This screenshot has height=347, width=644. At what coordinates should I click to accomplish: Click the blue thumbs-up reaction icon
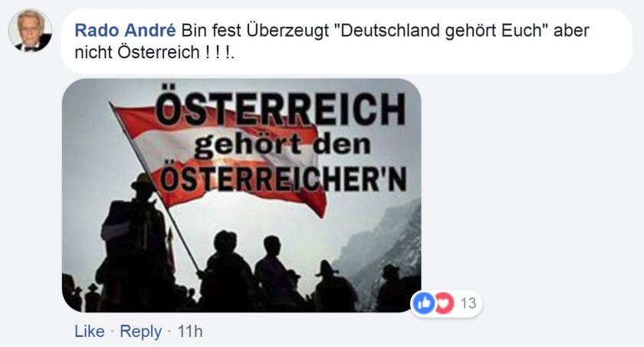[424, 303]
